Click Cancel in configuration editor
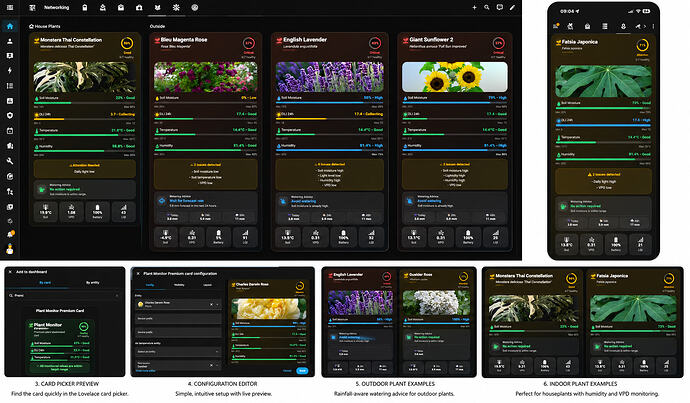 287,371
